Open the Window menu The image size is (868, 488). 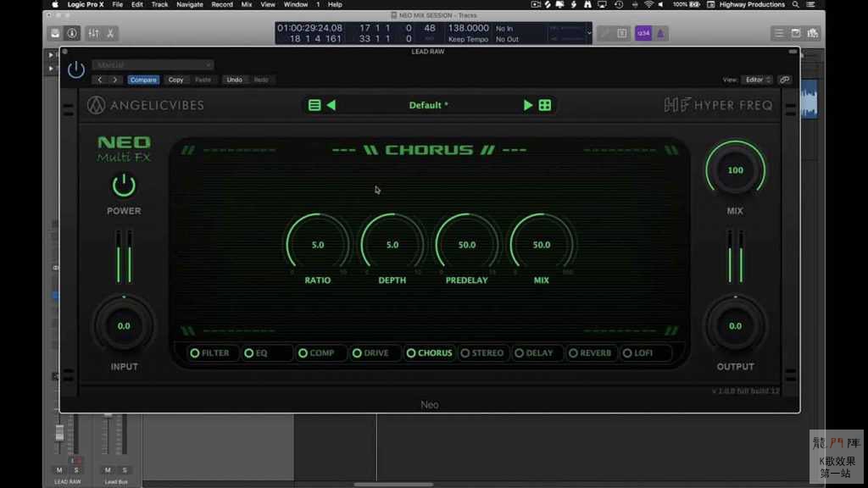(296, 4)
